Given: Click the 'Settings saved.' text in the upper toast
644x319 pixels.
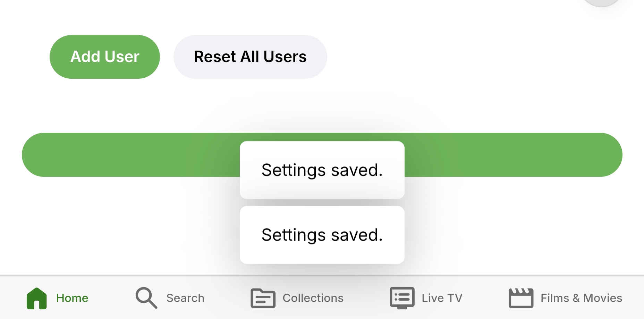Looking at the screenshot, I should point(322,170).
